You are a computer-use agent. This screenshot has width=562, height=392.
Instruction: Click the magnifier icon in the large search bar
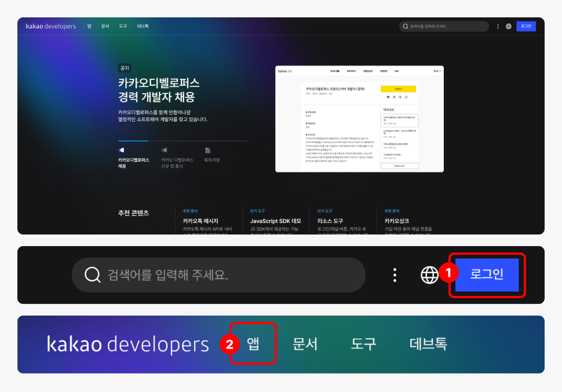pos(93,275)
